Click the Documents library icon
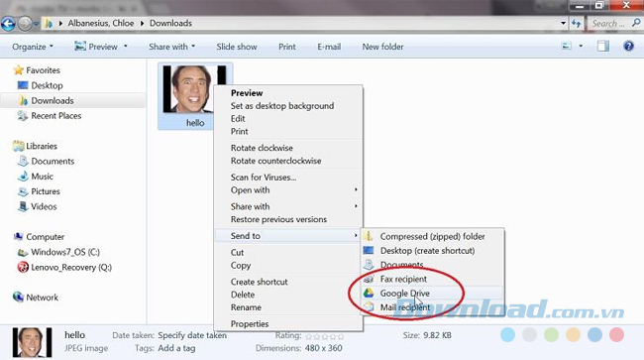 tap(23, 161)
